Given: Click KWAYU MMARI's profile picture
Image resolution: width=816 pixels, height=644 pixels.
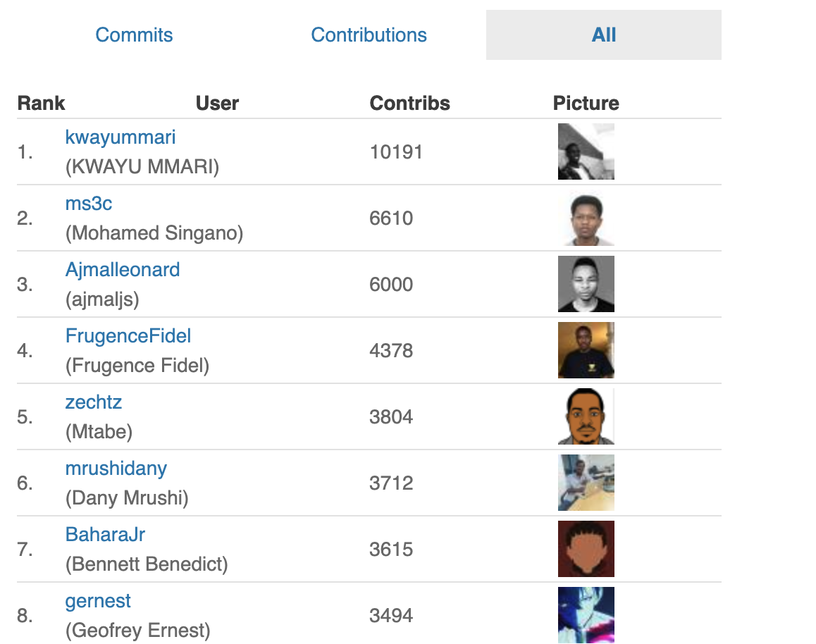Looking at the screenshot, I should coord(586,152).
